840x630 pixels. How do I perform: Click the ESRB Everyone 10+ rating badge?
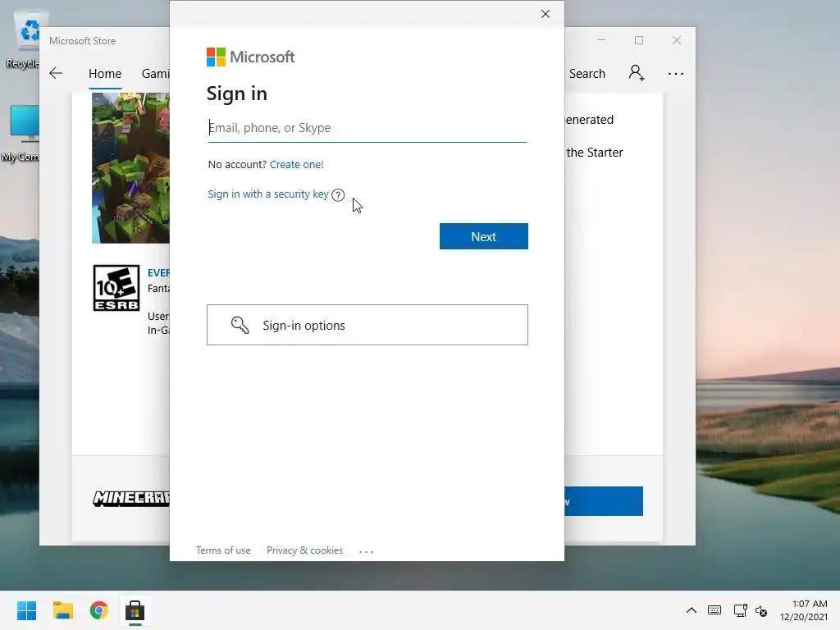116,288
